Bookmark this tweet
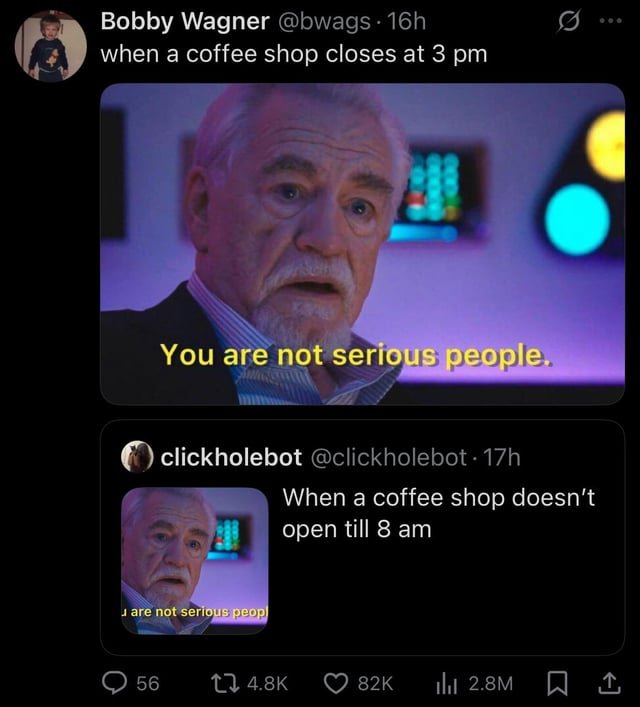The height and width of the screenshot is (707, 640). tap(557, 683)
